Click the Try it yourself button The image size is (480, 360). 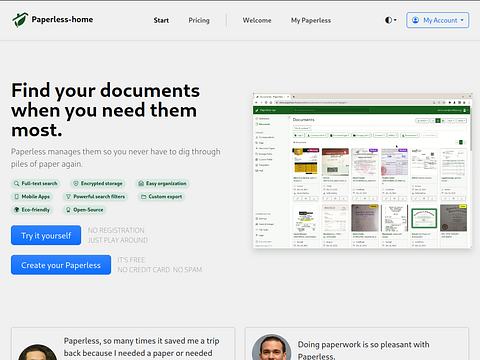[46, 235]
